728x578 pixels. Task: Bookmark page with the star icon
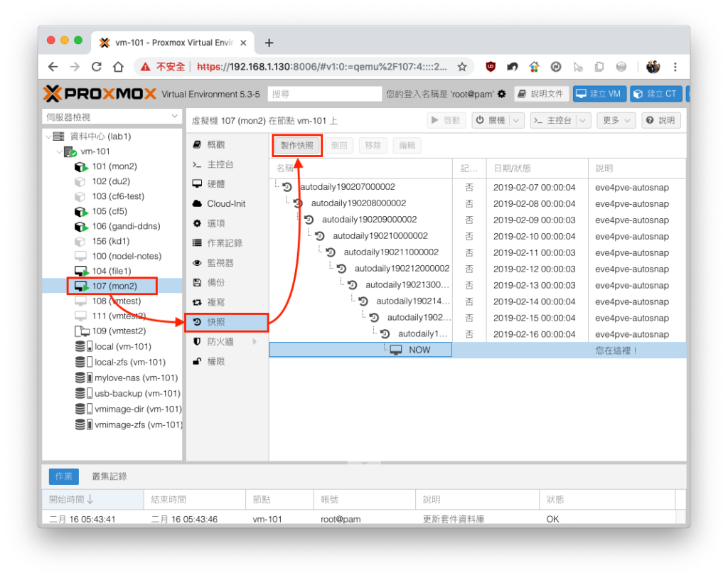pos(462,67)
